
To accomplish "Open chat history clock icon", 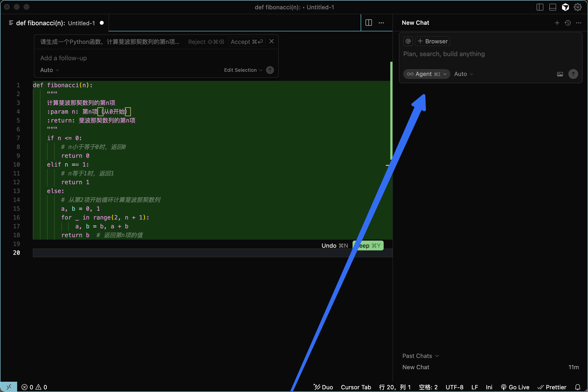I will click(568, 23).
